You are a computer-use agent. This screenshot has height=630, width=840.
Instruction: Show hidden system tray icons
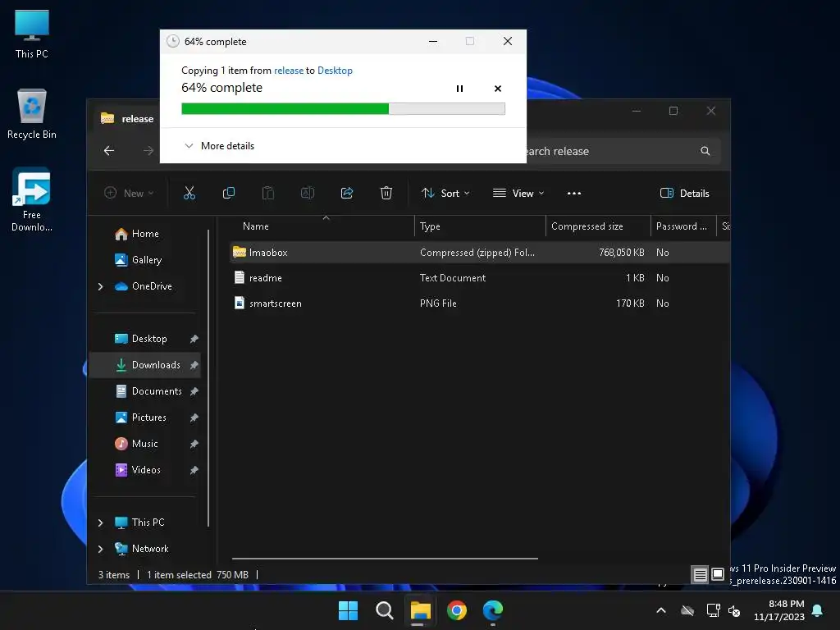point(661,610)
